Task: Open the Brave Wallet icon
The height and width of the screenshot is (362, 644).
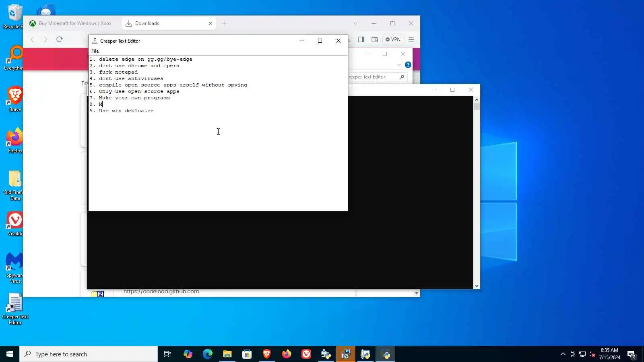Action: pyautogui.click(x=375, y=39)
